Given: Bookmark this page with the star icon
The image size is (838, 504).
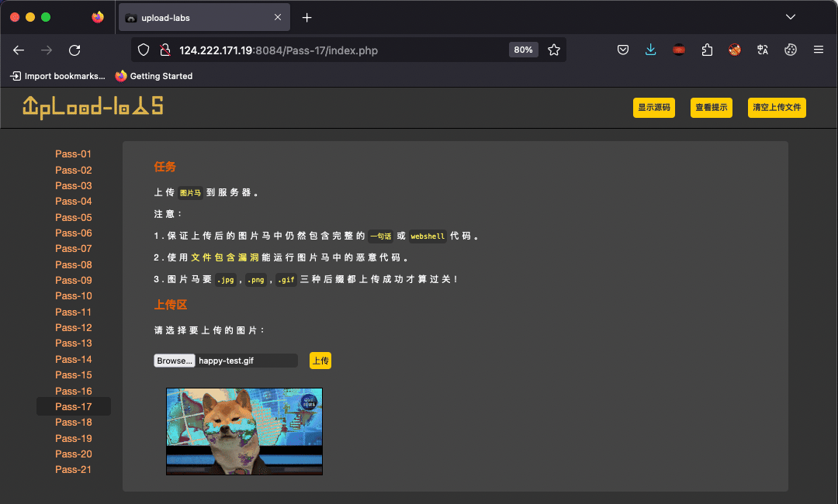Looking at the screenshot, I should pyautogui.click(x=554, y=50).
